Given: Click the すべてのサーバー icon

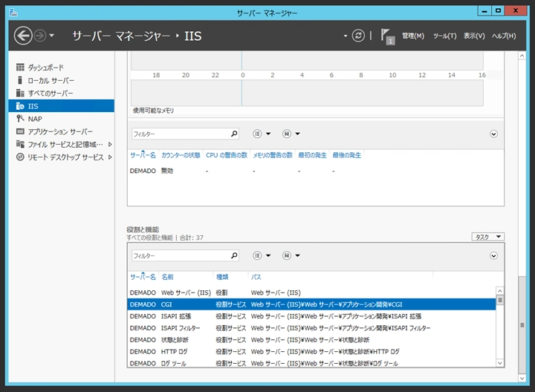Looking at the screenshot, I should click(x=20, y=93).
